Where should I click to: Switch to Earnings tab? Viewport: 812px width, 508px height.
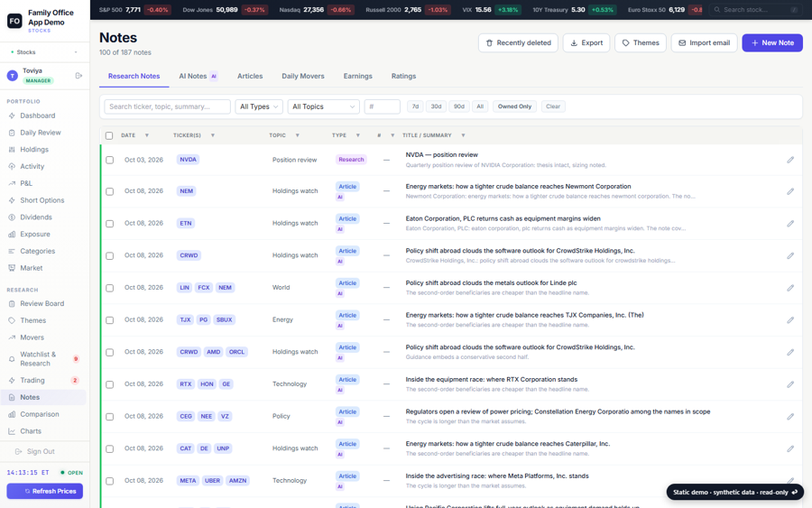pyautogui.click(x=358, y=76)
